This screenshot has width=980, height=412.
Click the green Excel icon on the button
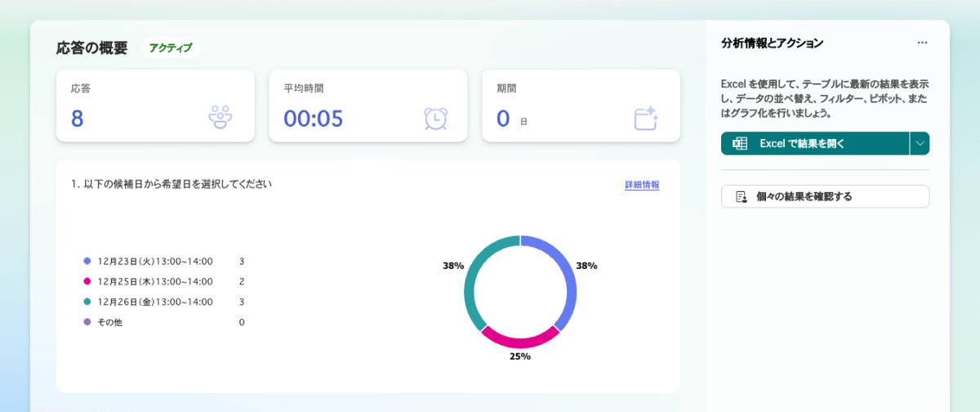click(740, 144)
